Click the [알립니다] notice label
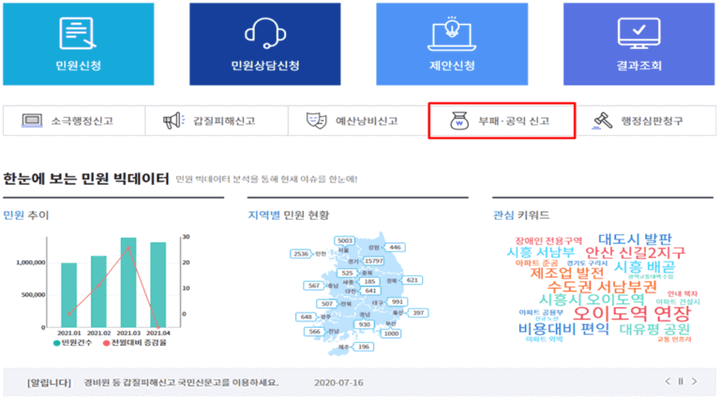Screen dimensions: 720x400 [x=49, y=383]
